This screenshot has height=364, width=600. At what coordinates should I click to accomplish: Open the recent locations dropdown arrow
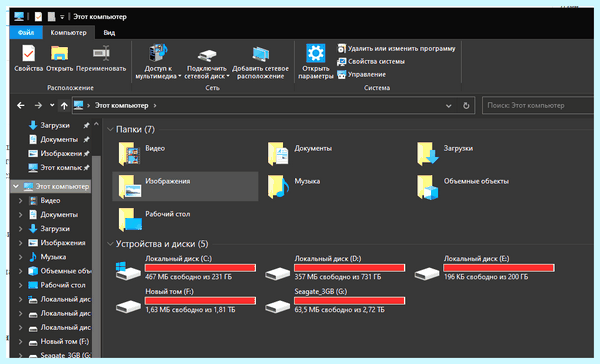[52, 105]
